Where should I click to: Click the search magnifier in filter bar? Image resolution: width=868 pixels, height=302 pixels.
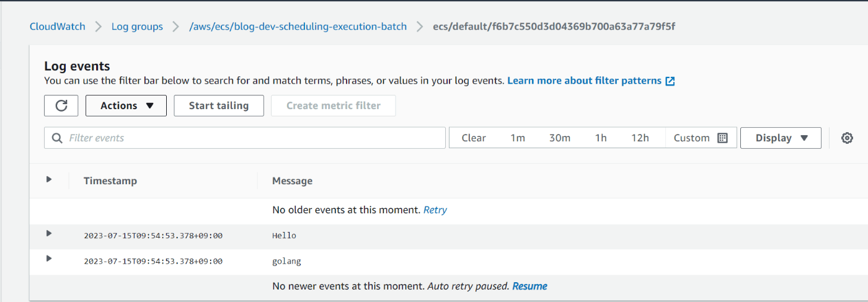[58, 138]
